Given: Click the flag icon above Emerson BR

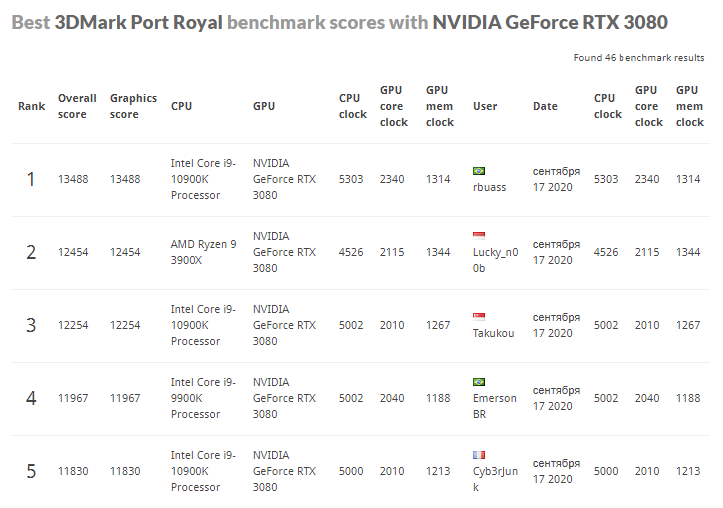Looking at the screenshot, I should pyautogui.click(x=479, y=382).
